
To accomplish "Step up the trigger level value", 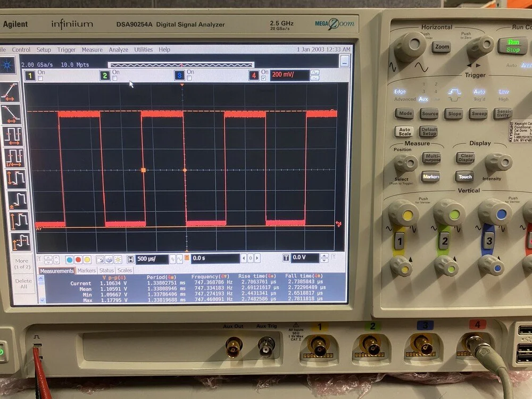I will 323,255.
